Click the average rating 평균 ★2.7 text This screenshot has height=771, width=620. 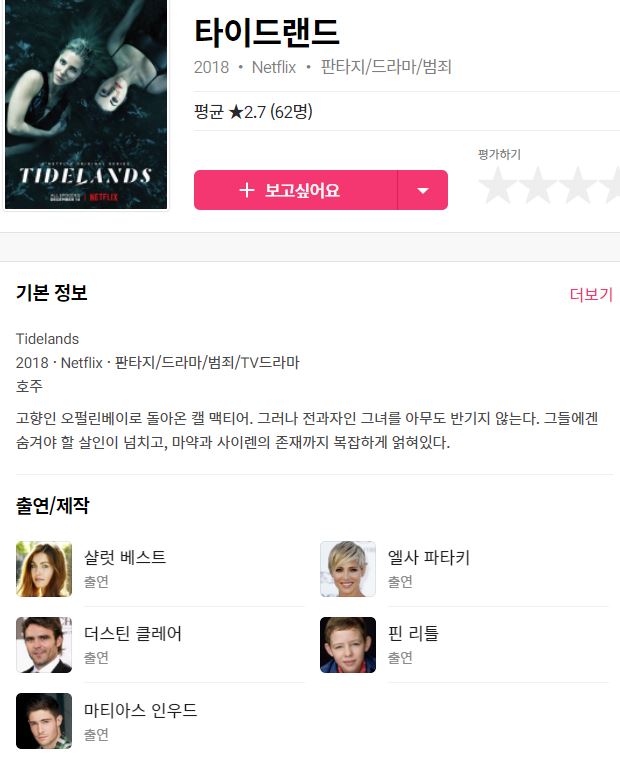pyautogui.click(x=253, y=112)
